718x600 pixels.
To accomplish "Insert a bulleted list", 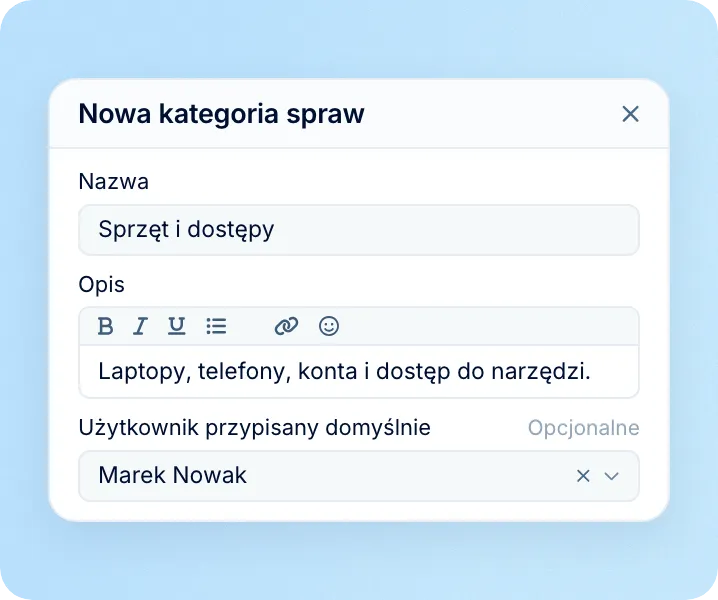I will point(216,327).
